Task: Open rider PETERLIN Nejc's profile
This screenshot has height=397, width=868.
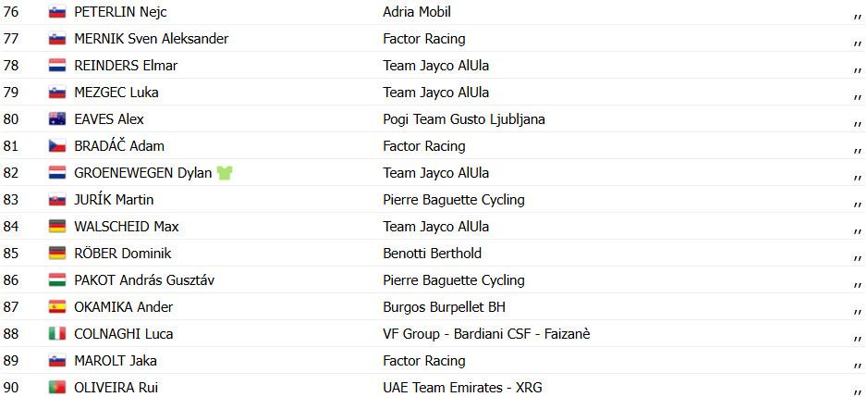Action: (x=120, y=12)
